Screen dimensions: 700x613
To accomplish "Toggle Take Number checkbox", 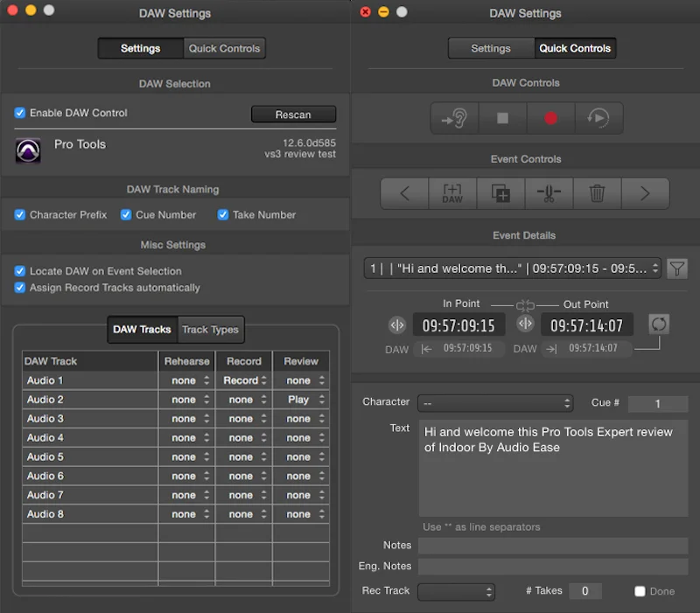I will [x=223, y=214].
